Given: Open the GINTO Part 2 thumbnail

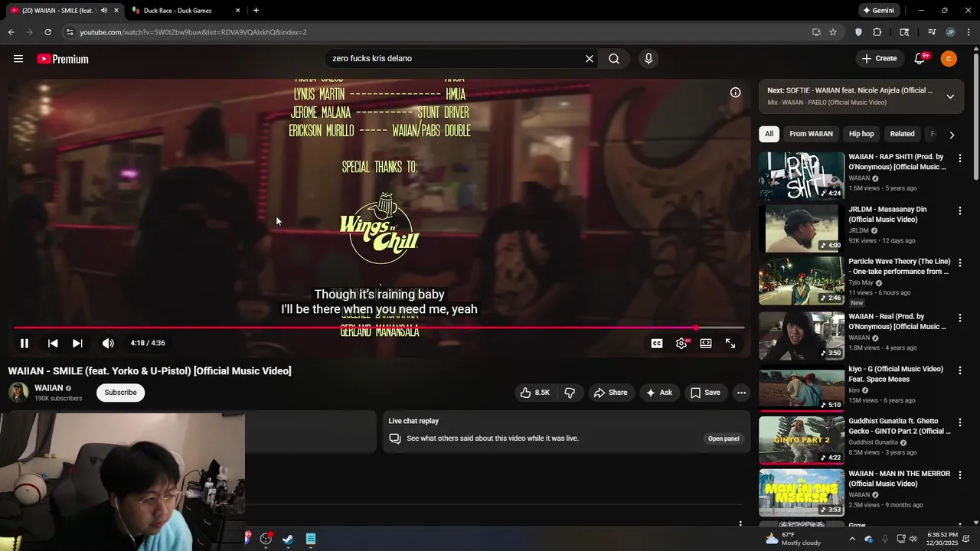Looking at the screenshot, I should tap(802, 440).
